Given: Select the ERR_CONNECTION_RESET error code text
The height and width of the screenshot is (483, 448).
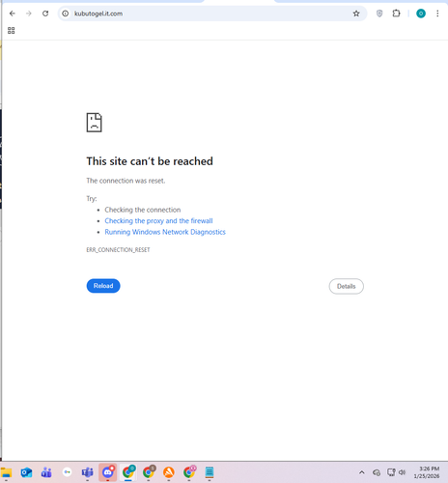Looking at the screenshot, I should (x=118, y=250).
